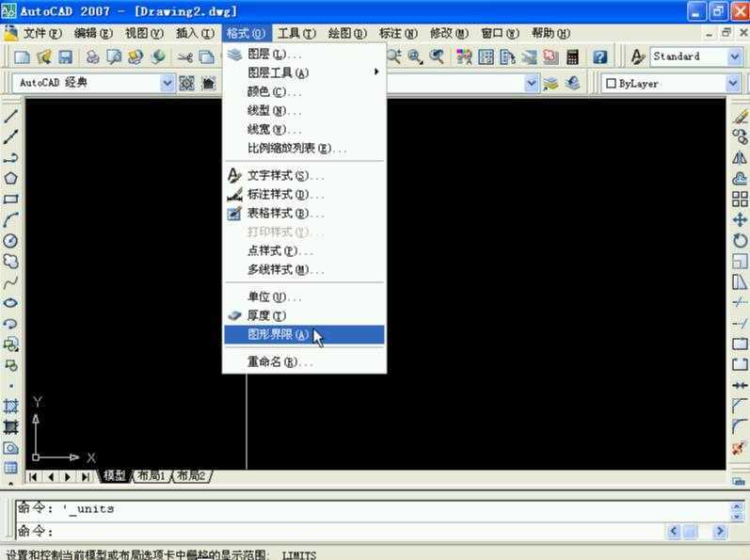The image size is (750, 560).
Task: Open the 编辑 menu
Action: point(93,33)
